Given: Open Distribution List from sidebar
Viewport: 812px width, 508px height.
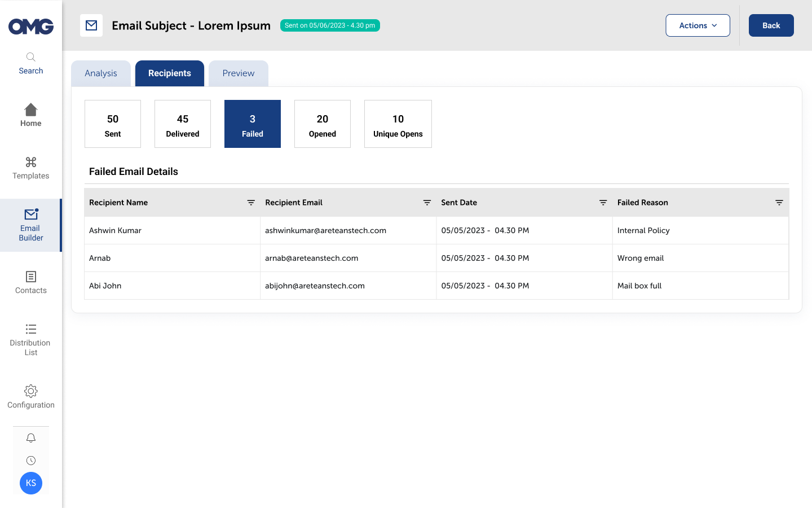Looking at the screenshot, I should point(30,339).
